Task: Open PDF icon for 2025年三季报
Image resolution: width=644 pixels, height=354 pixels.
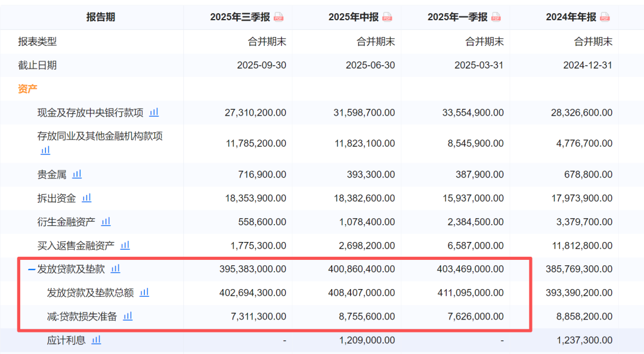Action: [x=278, y=17]
